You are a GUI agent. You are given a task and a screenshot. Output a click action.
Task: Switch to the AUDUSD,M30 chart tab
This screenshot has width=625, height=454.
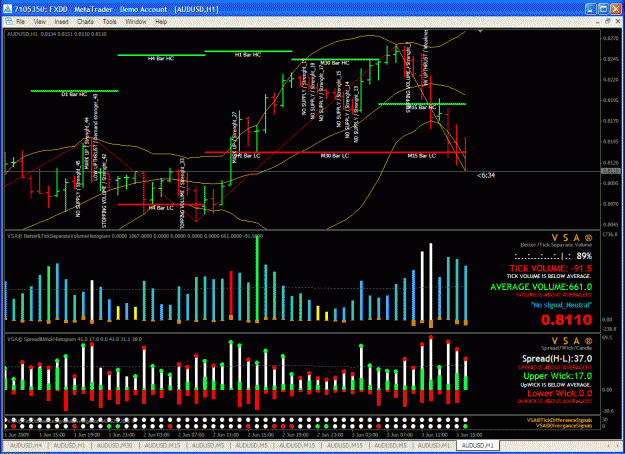coord(114,445)
